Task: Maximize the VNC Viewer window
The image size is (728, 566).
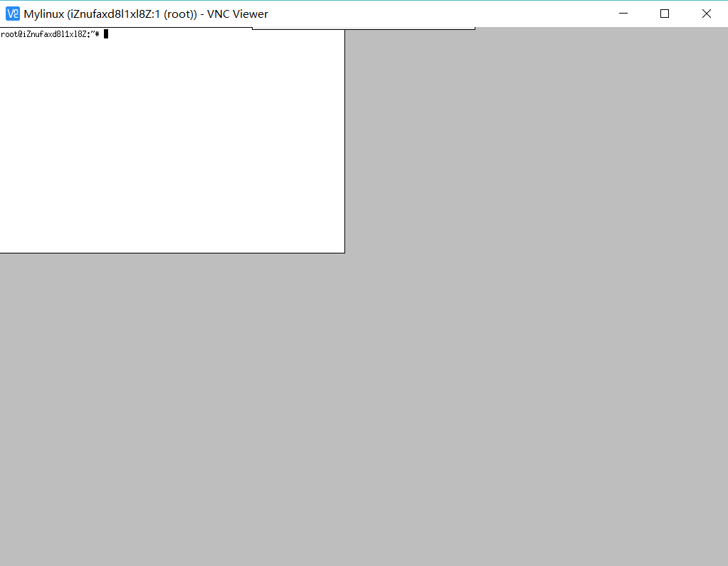Action: (665, 14)
